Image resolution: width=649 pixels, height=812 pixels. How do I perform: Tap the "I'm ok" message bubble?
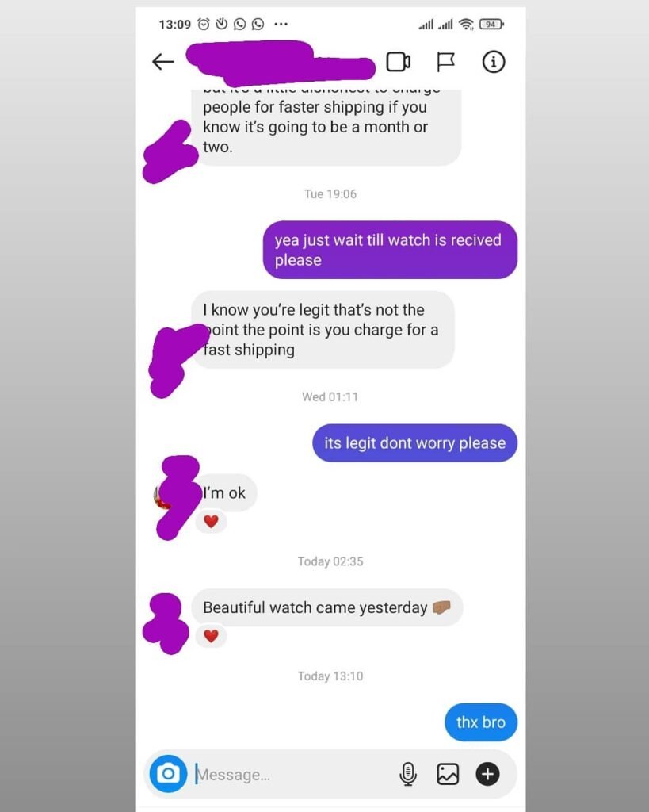[x=224, y=493]
